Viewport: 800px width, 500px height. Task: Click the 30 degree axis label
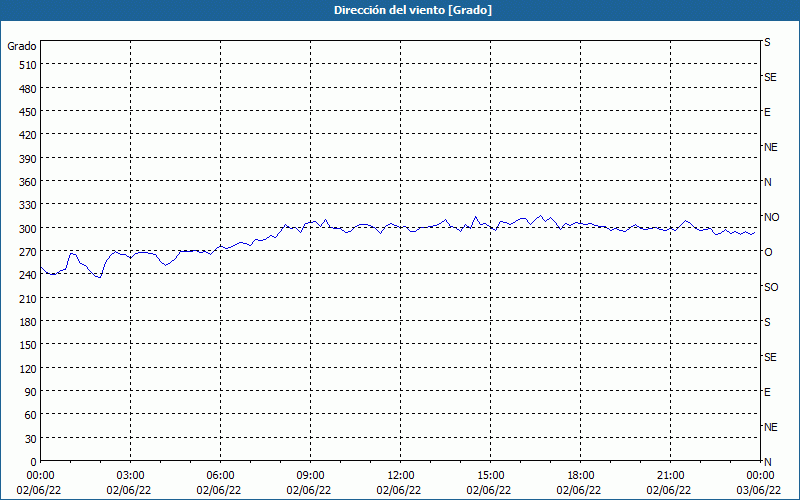[x=31, y=439]
